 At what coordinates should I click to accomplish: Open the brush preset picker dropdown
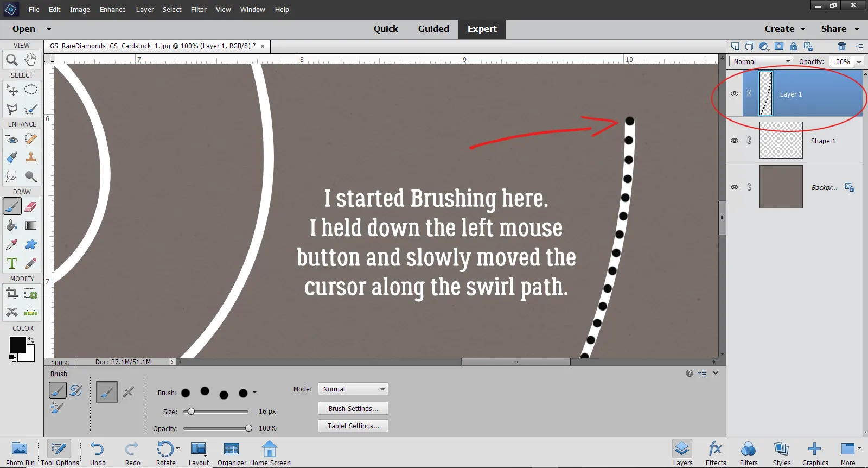pos(255,393)
